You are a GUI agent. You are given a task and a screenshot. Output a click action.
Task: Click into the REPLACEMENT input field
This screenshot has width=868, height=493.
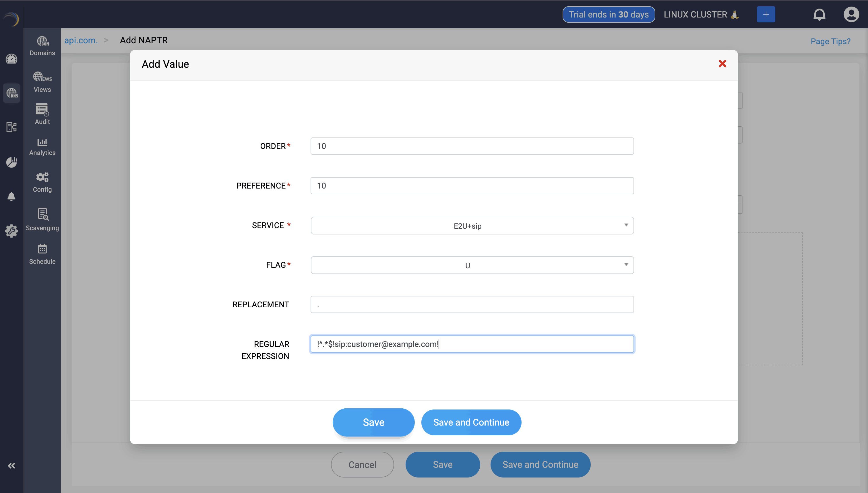472,304
